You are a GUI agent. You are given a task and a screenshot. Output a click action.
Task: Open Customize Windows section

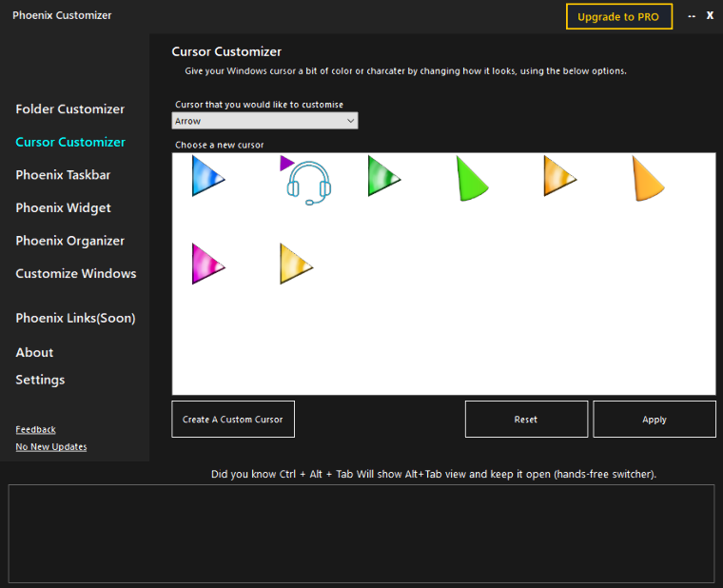tap(76, 273)
